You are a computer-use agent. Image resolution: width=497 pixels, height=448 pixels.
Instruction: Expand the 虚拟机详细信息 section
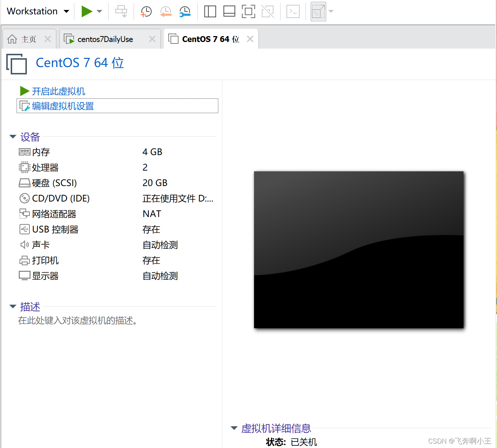click(x=234, y=428)
